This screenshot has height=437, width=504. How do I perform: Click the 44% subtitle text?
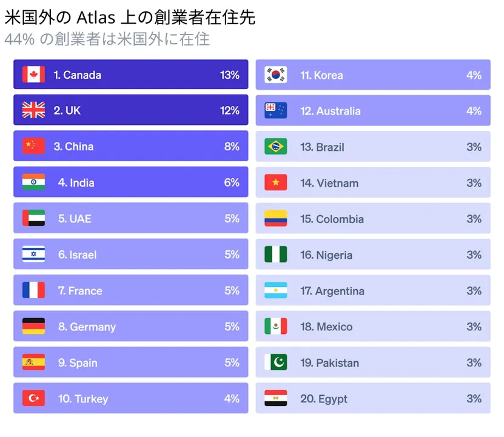[107, 39]
